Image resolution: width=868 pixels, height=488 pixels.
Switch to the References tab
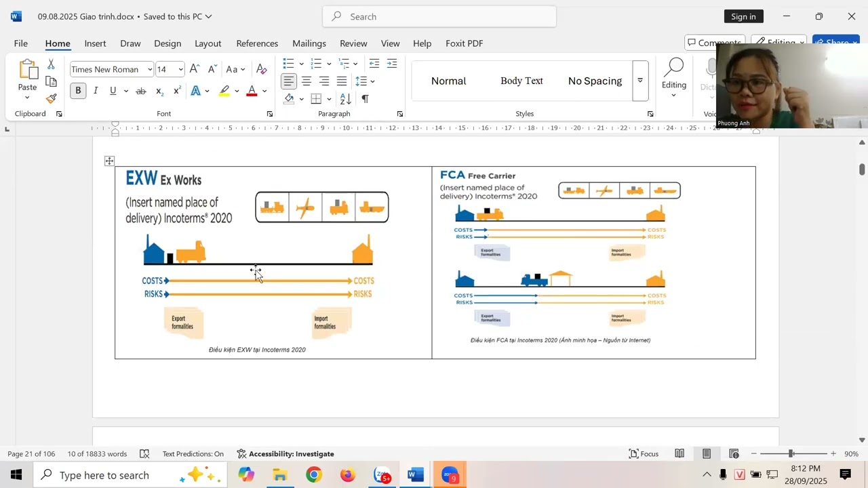tap(257, 43)
